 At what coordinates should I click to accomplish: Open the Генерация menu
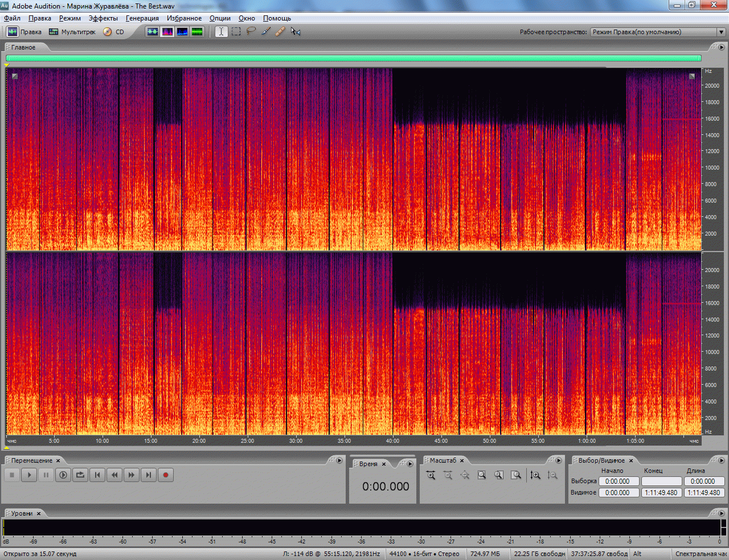click(142, 18)
